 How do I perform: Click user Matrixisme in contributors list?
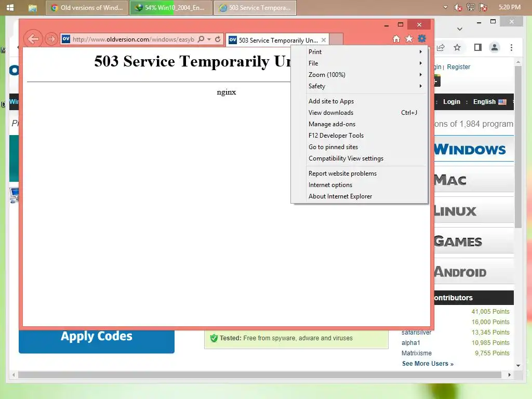tap(416, 353)
